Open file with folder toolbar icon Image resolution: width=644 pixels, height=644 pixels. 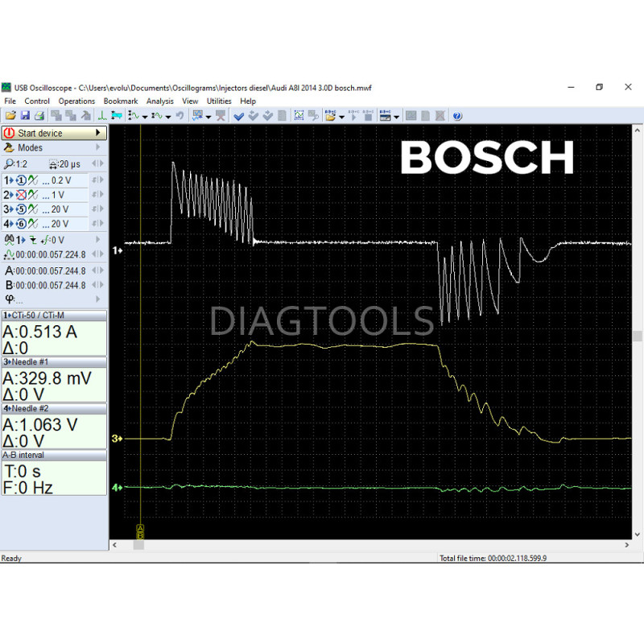tap(10, 116)
